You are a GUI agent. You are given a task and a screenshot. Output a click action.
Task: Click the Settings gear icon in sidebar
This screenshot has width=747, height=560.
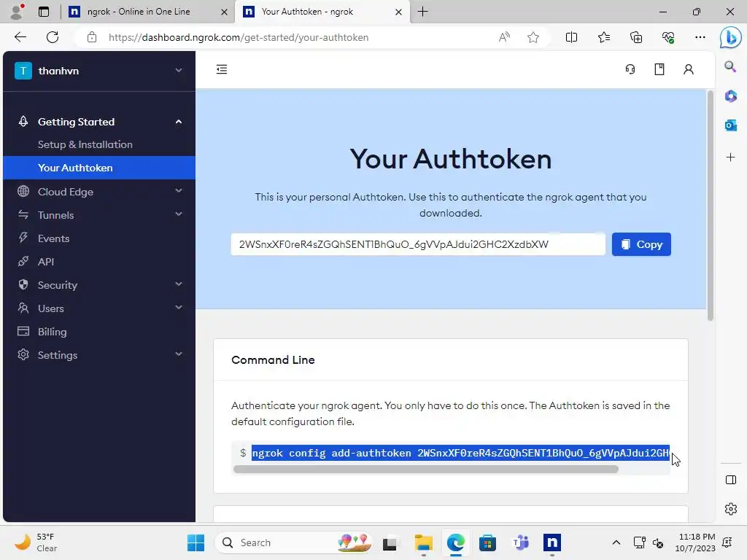click(23, 354)
